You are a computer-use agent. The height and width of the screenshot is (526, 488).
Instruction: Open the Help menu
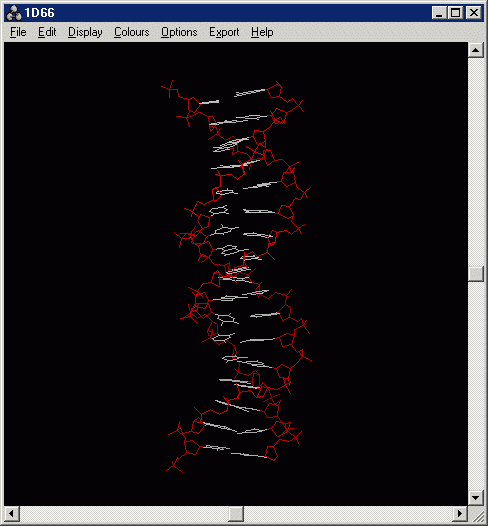(x=262, y=32)
